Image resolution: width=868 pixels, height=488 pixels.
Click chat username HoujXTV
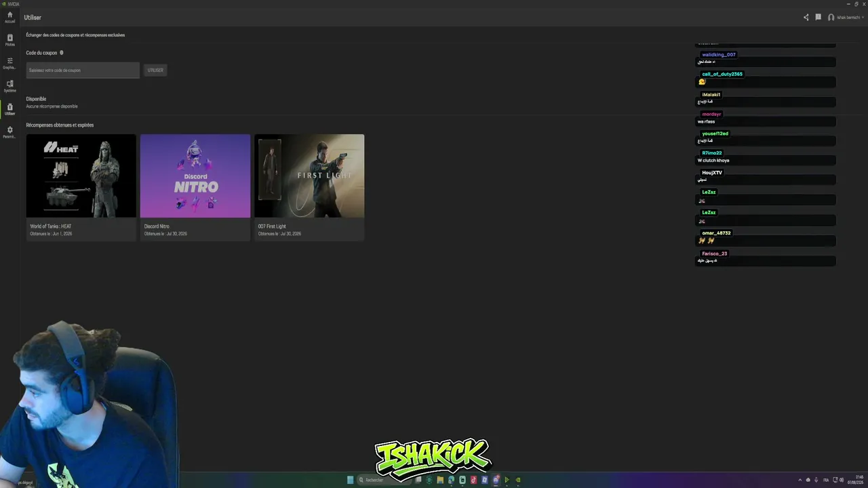(x=712, y=173)
